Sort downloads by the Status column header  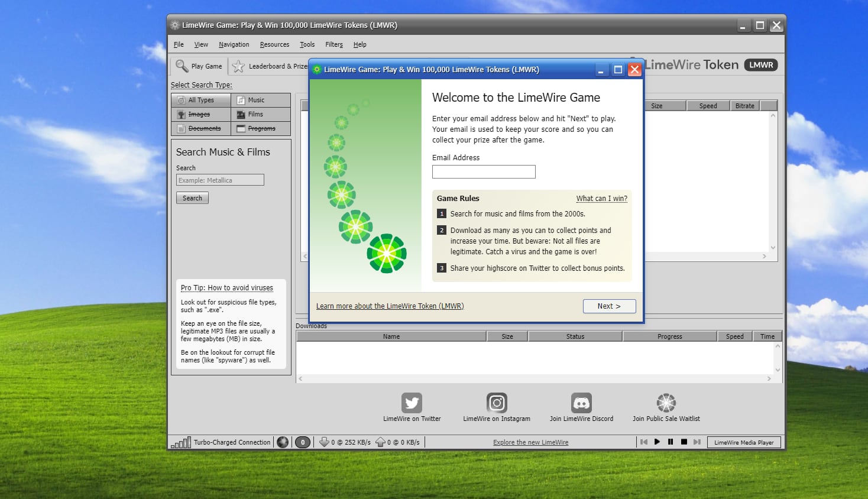pyautogui.click(x=575, y=336)
